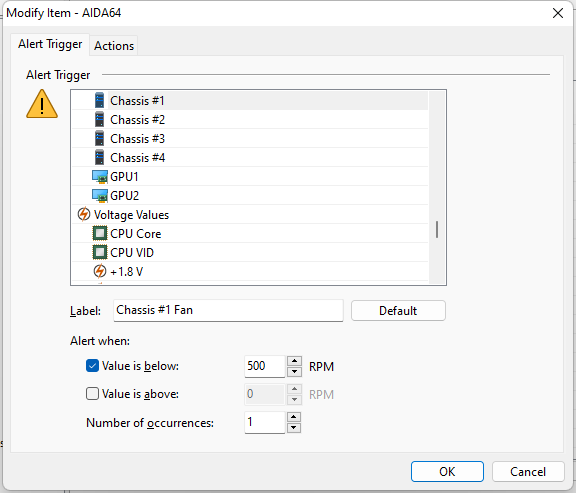The width and height of the screenshot is (576, 493).
Task: Select the CPU VID chip icon
Action: pyautogui.click(x=100, y=252)
